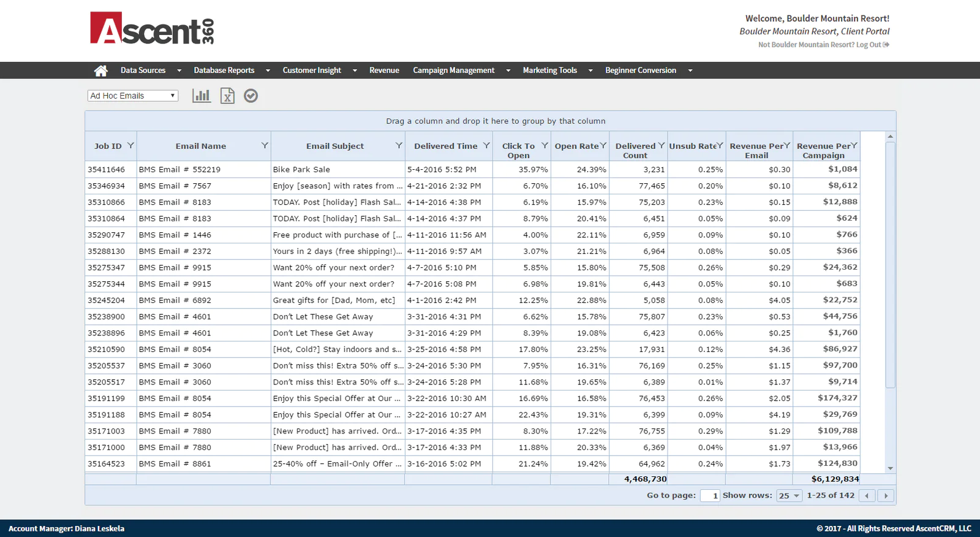Open the Email Name column filter icon
980x537 pixels.
265,145
